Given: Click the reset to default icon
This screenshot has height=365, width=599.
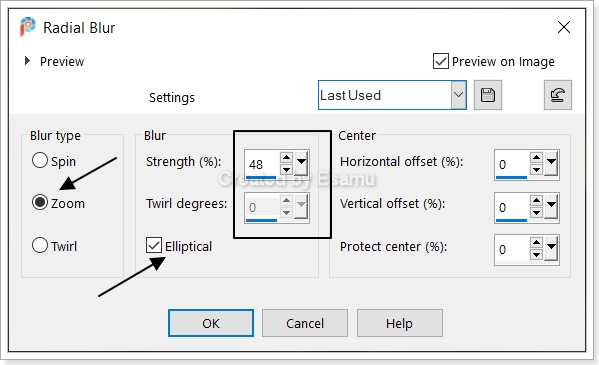Looking at the screenshot, I should (558, 95).
